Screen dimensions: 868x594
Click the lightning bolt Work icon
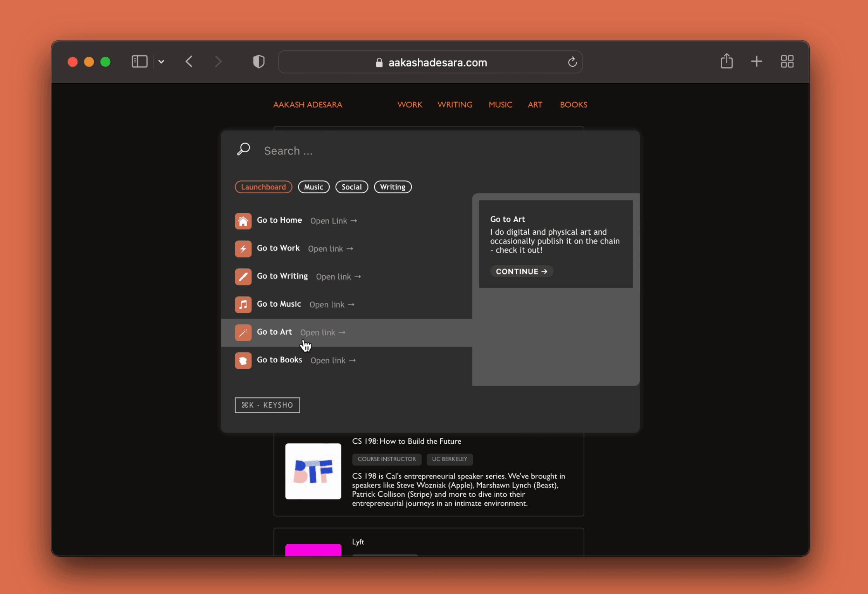(243, 249)
